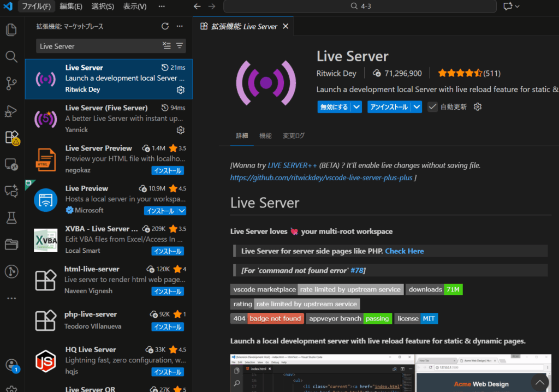This screenshot has width=559, height=392.
Task: Click the manage gear for Live Server (Five Server)
Action: click(181, 130)
